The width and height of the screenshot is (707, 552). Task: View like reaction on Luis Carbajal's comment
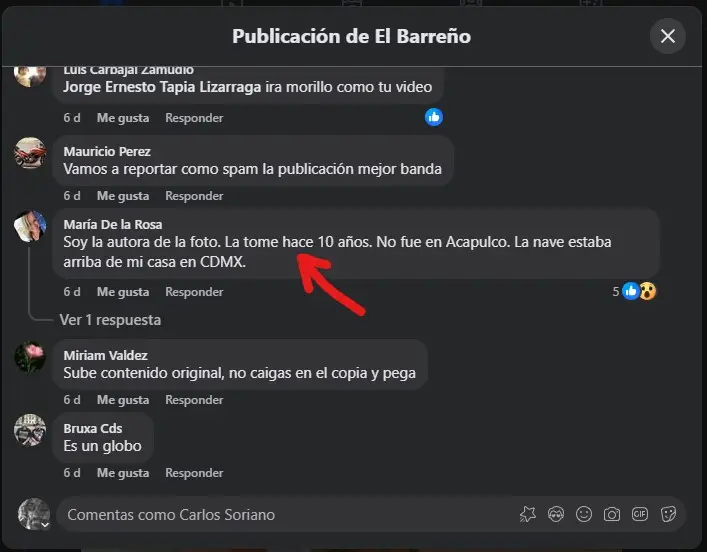434,117
